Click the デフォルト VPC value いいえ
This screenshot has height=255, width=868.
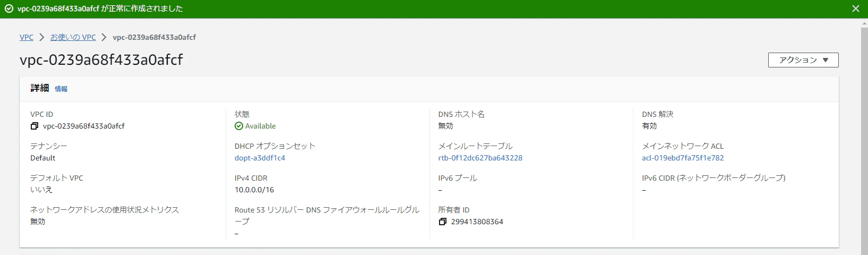[x=41, y=190]
